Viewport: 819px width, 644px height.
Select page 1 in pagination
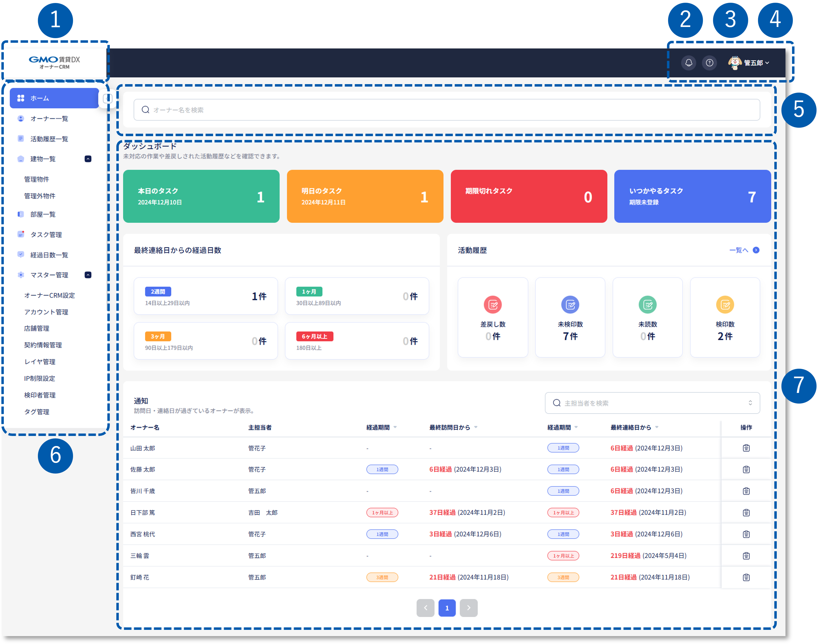coord(447,608)
